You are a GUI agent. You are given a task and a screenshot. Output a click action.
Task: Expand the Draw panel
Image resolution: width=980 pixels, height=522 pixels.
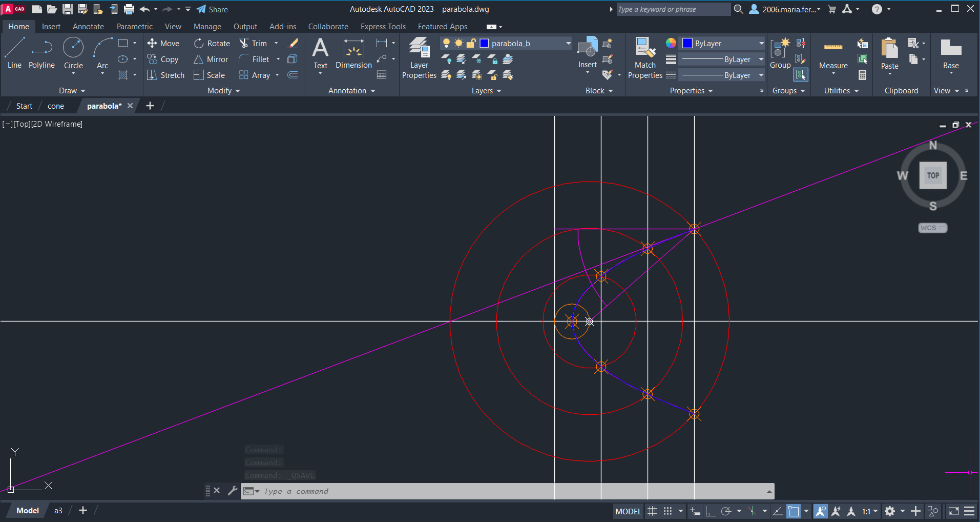click(72, 91)
